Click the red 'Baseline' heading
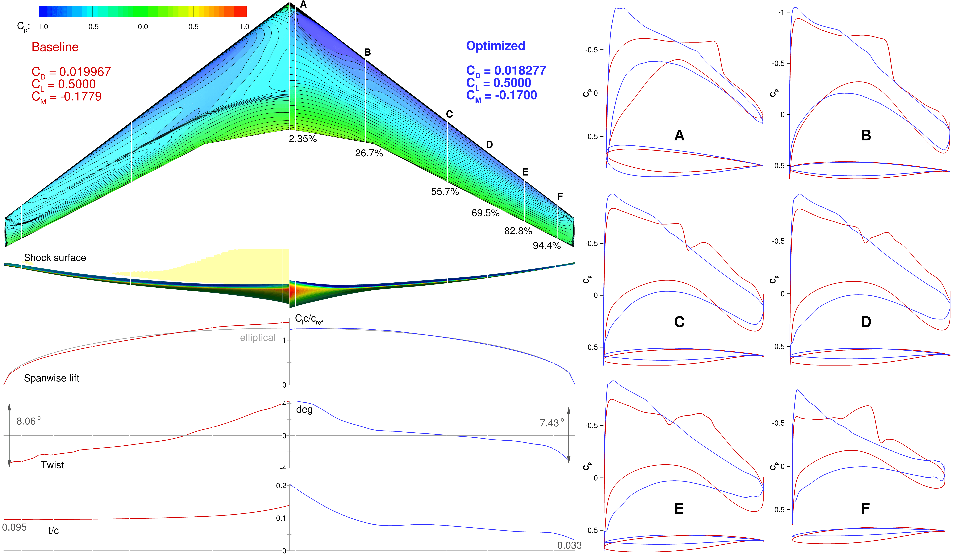 coord(55,47)
